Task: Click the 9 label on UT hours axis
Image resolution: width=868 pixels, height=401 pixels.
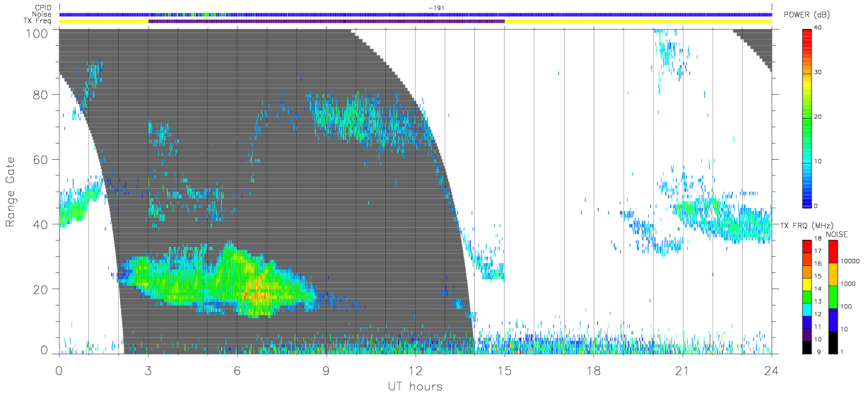Action: coord(327,369)
